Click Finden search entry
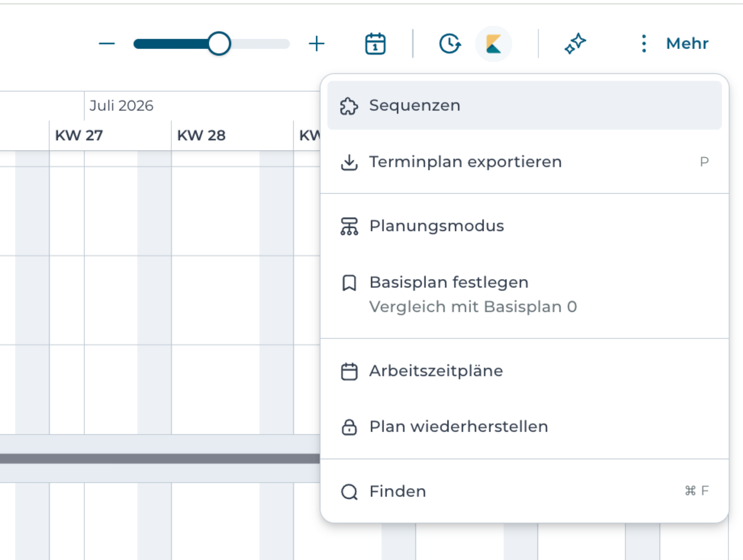 click(524, 492)
